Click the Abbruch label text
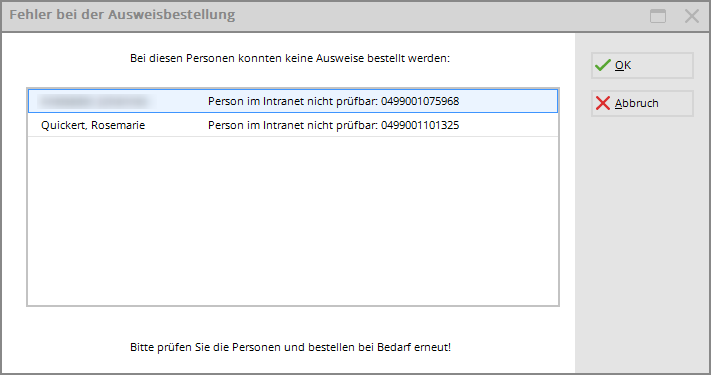Viewport: 711px width, 375px height. tap(637, 103)
